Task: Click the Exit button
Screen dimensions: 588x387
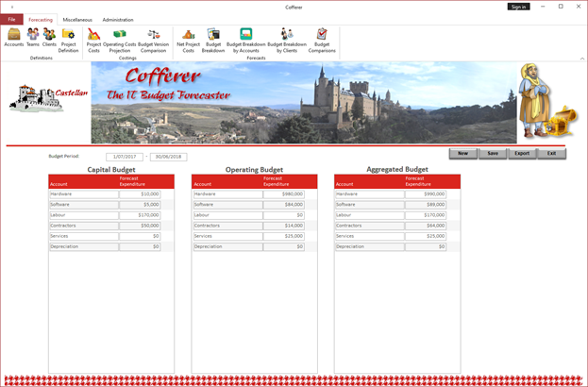Action: coord(551,153)
